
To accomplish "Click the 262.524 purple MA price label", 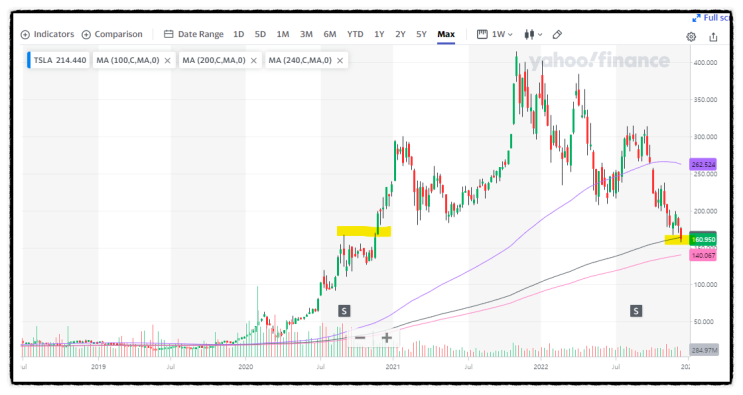I will pos(703,164).
